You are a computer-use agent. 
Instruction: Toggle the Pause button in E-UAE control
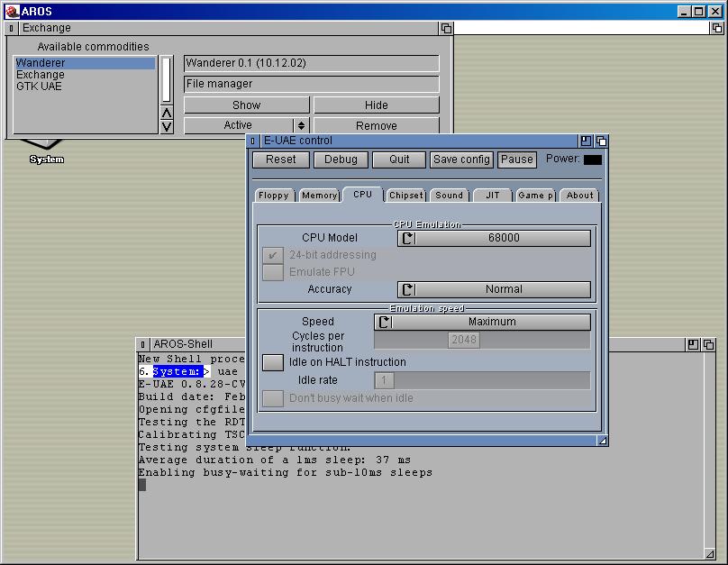(x=517, y=159)
